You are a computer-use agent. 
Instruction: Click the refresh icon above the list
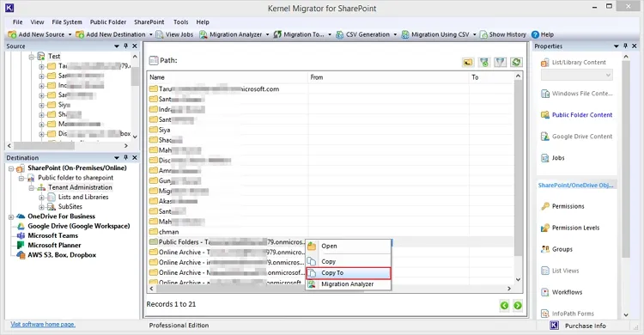click(516, 62)
